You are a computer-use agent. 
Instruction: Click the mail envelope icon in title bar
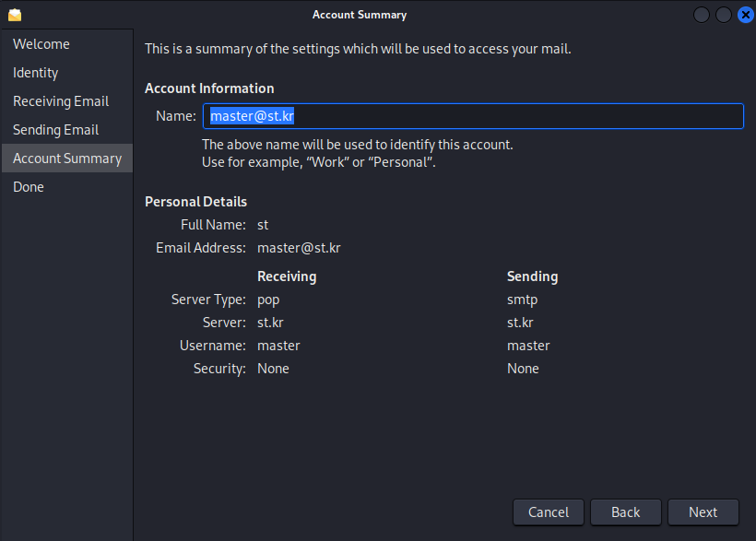(15, 15)
